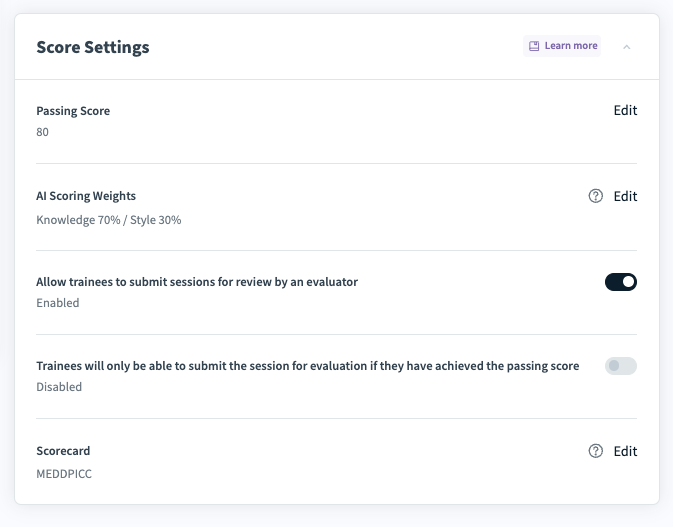The width and height of the screenshot is (673, 527).
Task: Edit the AI Scoring Weights
Action: [x=625, y=196]
